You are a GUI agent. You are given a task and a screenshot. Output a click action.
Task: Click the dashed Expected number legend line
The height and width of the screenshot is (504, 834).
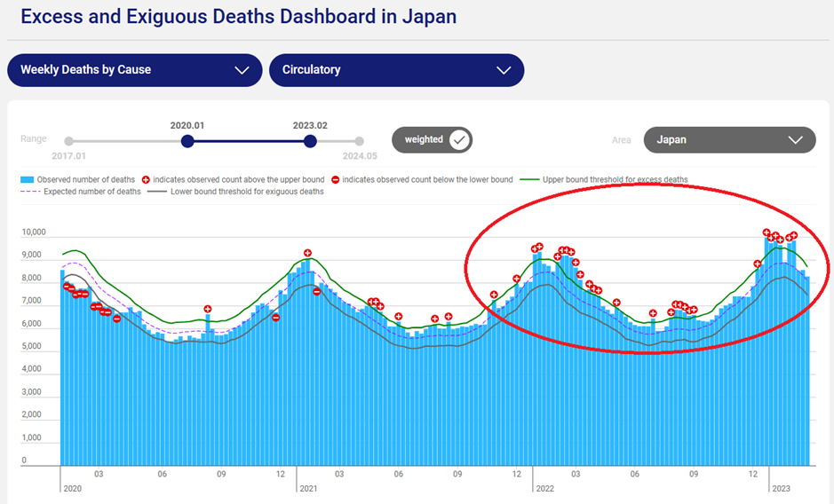(x=30, y=192)
